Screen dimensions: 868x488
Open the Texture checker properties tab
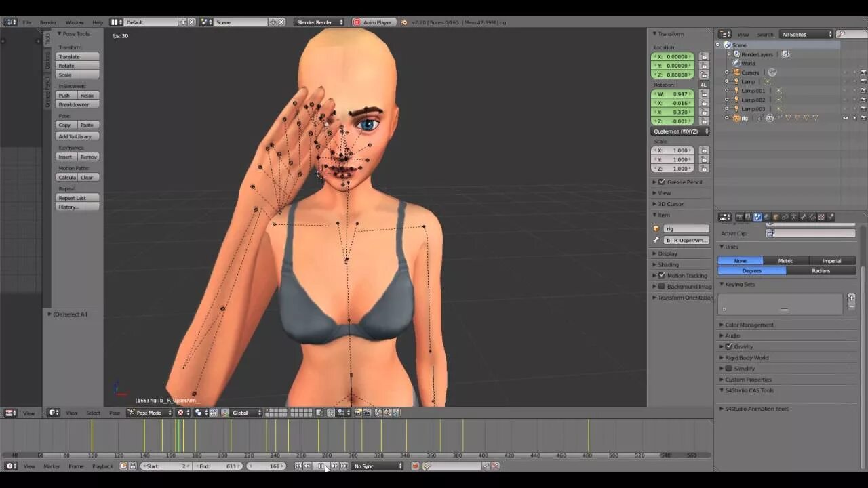[x=821, y=217]
